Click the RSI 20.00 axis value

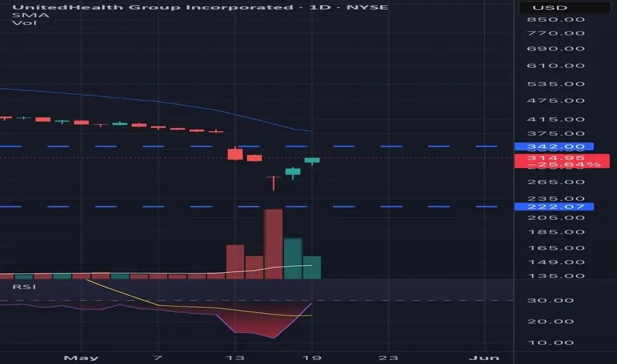pyautogui.click(x=550, y=322)
